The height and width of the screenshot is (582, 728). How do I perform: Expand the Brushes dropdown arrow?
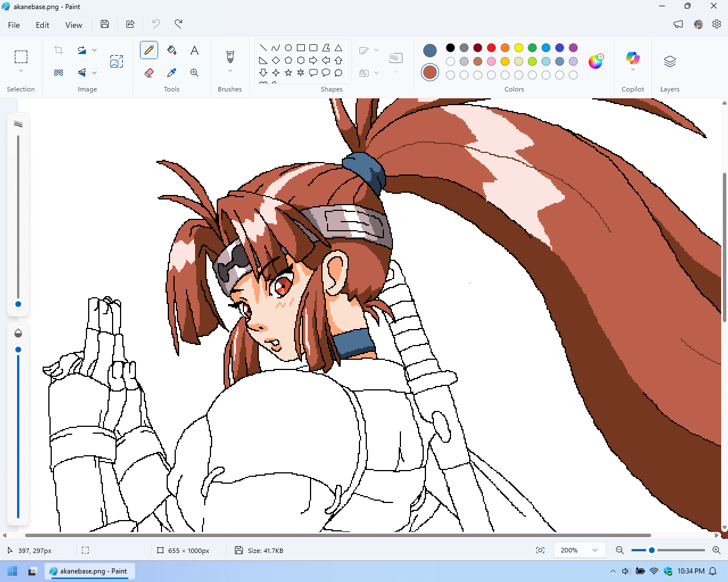coord(230,71)
